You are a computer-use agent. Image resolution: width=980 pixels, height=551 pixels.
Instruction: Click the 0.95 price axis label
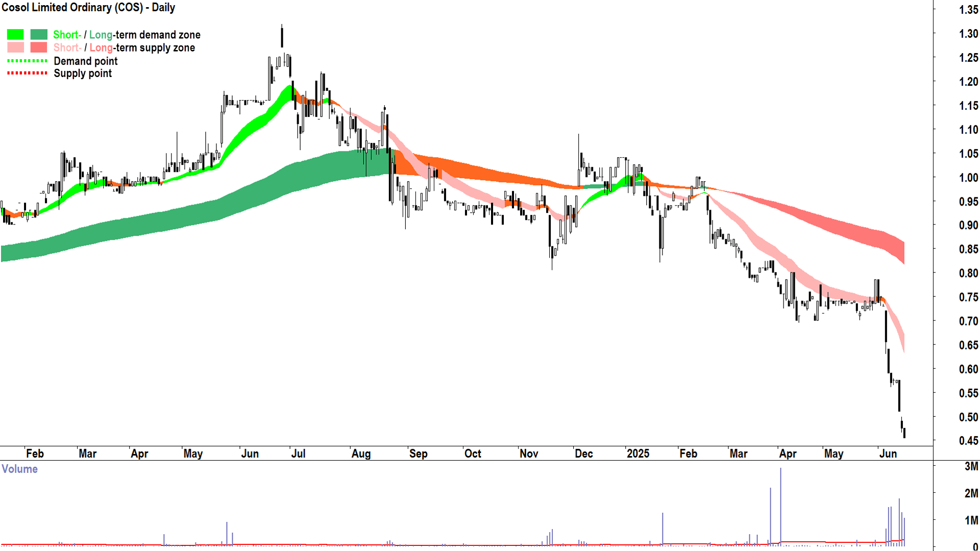(x=968, y=202)
